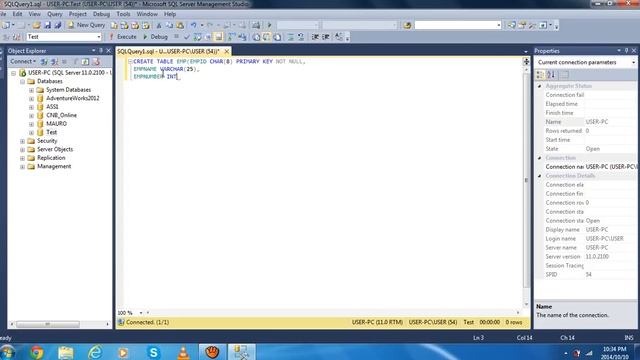The width and height of the screenshot is (640, 360).
Task: Click the Object Explorer Disconnect icon
Action: click(x=54, y=62)
